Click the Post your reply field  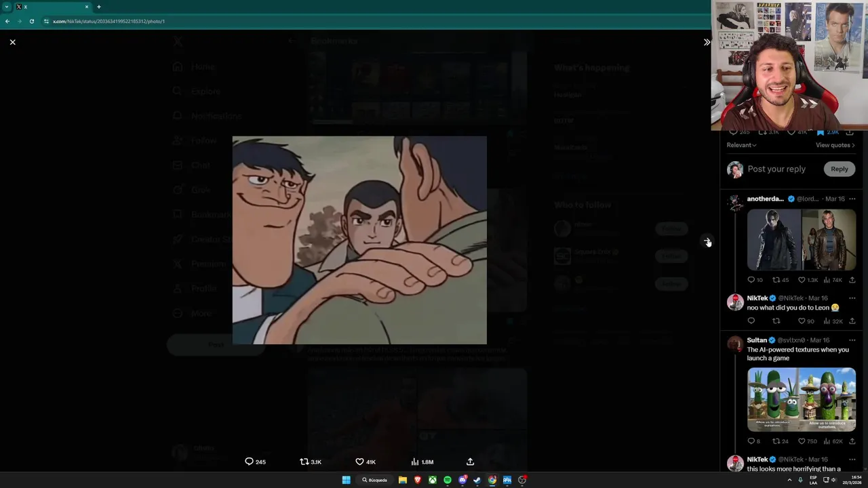[x=776, y=169]
